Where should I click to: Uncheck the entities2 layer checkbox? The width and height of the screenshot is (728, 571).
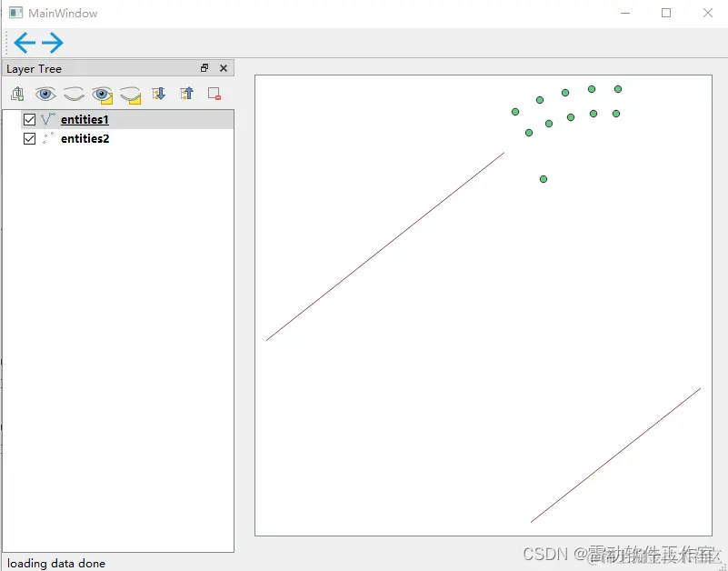[x=29, y=138]
